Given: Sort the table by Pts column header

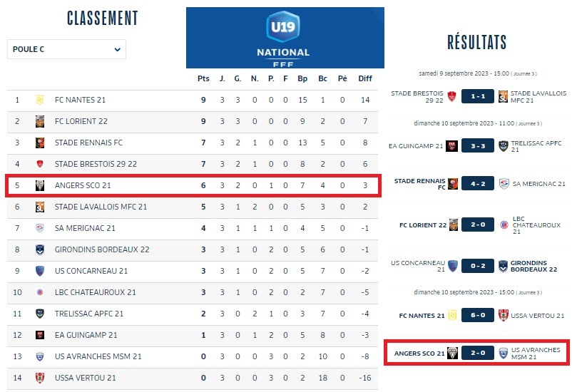Looking at the screenshot, I should pos(203,78).
